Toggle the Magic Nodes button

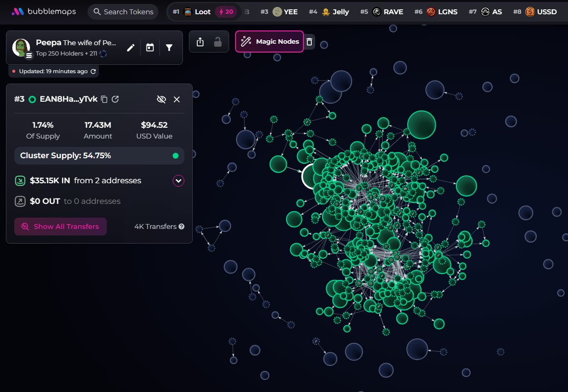[x=269, y=42]
